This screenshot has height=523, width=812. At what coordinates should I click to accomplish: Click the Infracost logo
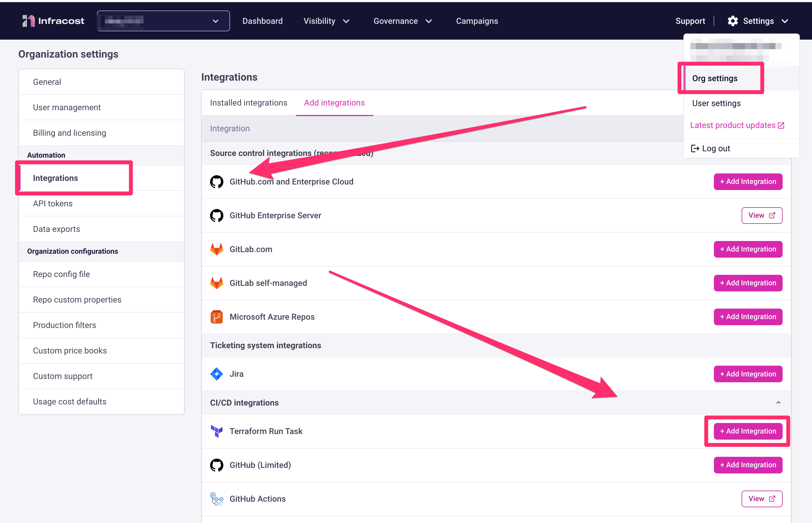click(53, 21)
